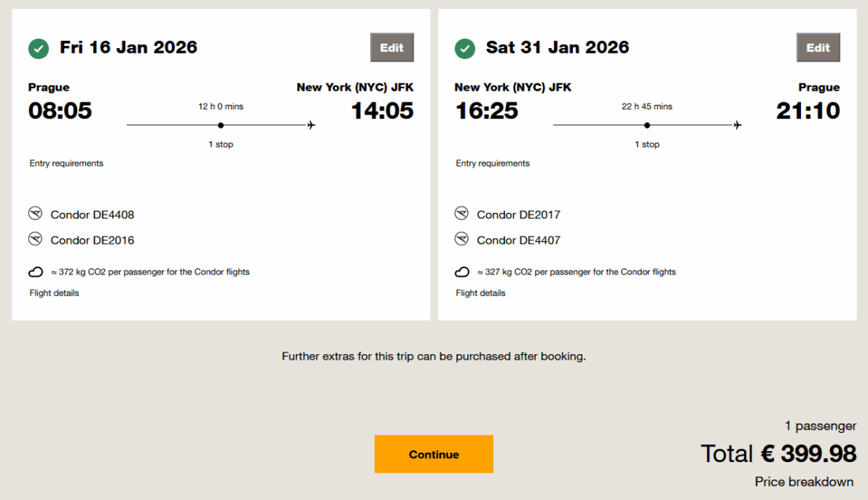Click the airplane icon on Prague to JFK route

(312, 125)
